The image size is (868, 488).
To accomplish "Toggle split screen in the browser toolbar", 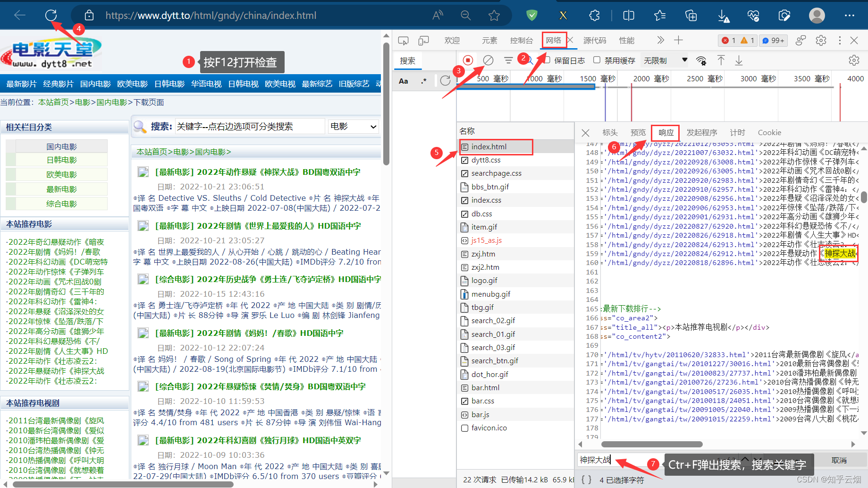I will click(x=629, y=16).
